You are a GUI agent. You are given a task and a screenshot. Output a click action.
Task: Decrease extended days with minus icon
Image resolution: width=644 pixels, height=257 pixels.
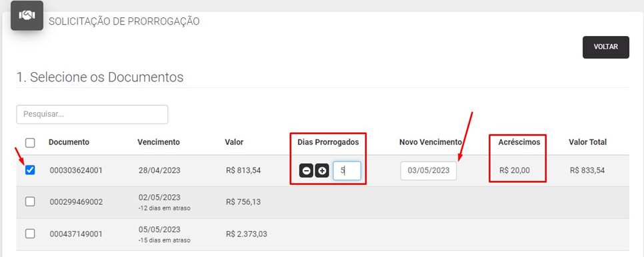click(x=306, y=171)
